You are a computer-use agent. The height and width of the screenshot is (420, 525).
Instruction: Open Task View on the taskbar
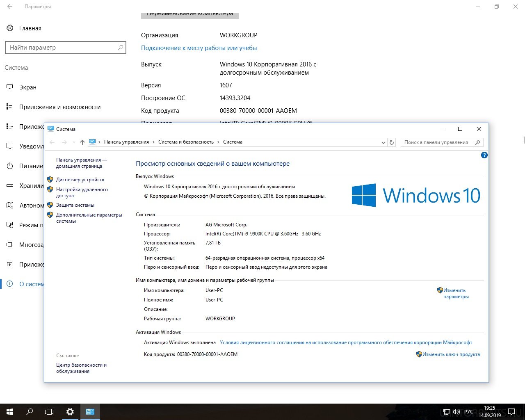(49, 412)
